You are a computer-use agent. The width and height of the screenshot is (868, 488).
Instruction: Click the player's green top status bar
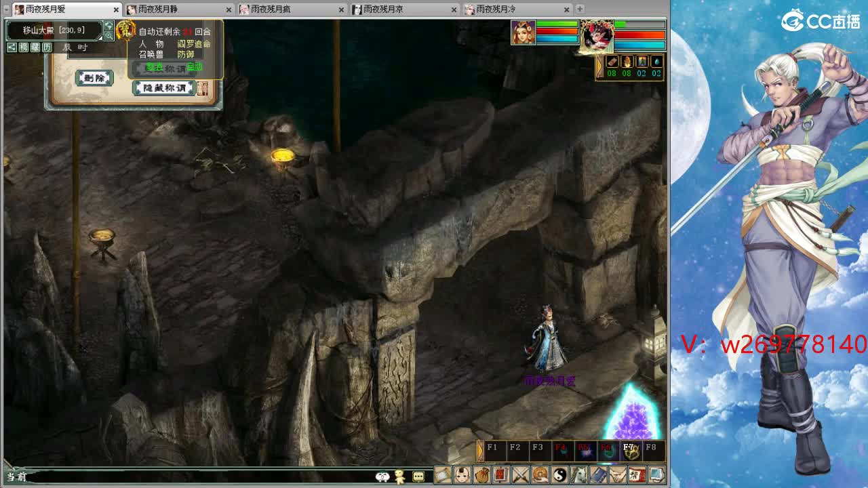point(557,24)
